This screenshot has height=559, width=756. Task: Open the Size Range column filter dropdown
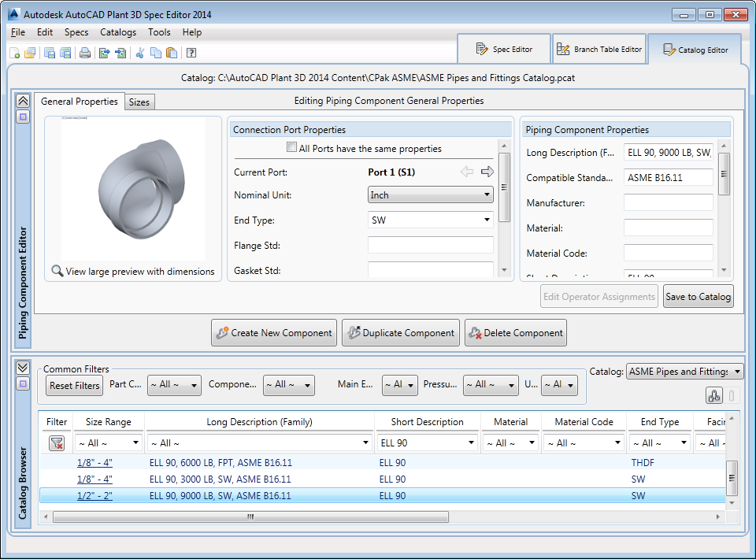click(x=109, y=442)
